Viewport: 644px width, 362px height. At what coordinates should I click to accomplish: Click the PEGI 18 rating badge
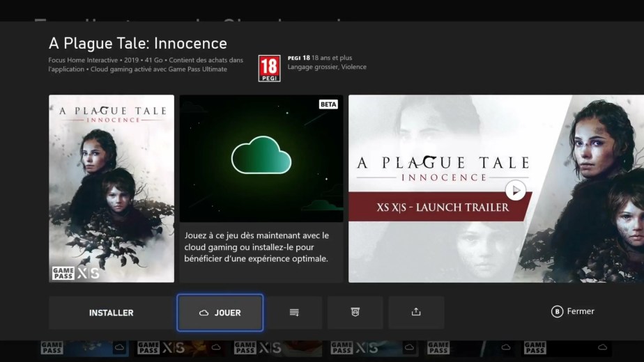click(x=270, y=68)
